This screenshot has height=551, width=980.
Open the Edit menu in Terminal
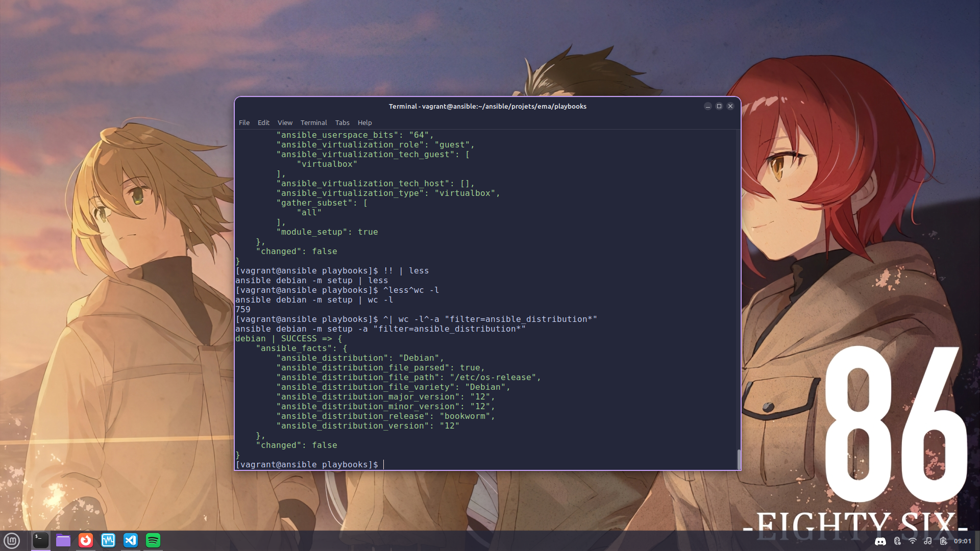(x=263, y=122)
